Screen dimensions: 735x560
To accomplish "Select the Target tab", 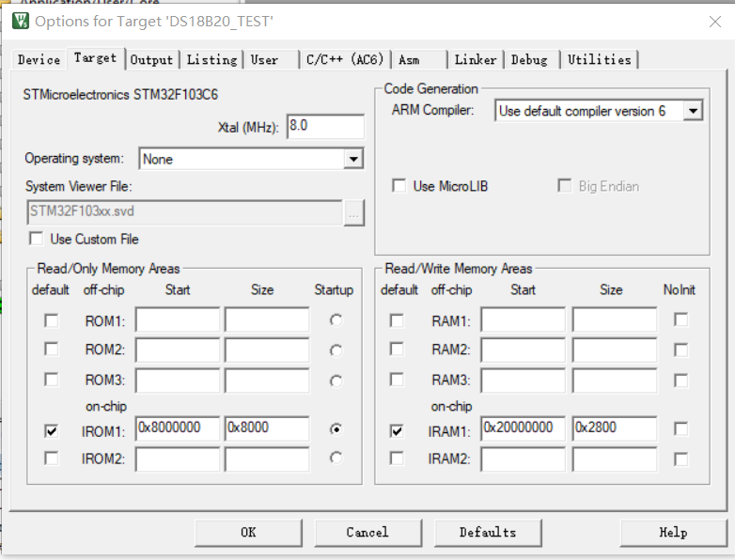I will pyautogui.click(x=95, y=58).
